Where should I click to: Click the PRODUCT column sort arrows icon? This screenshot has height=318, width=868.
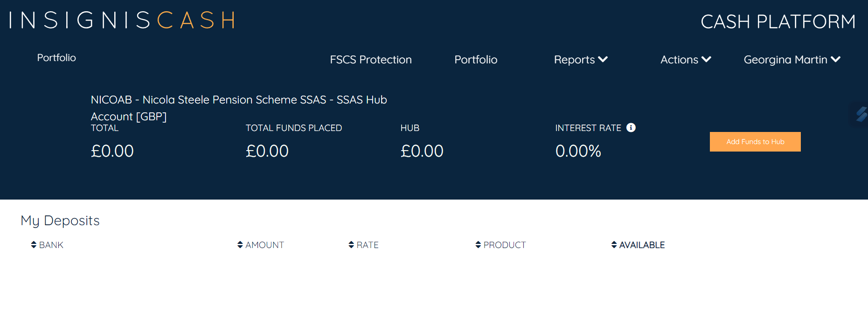478,245
